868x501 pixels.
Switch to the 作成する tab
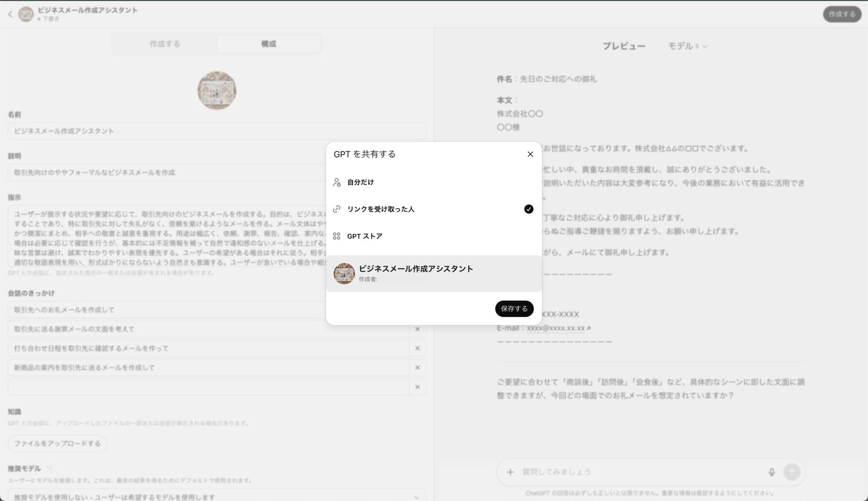point(165,43)
